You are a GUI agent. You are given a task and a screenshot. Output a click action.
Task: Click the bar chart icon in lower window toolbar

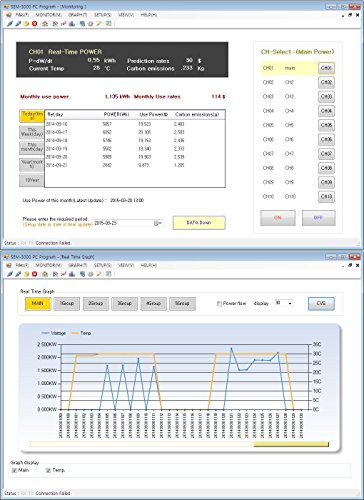click(x=71, y=274)
